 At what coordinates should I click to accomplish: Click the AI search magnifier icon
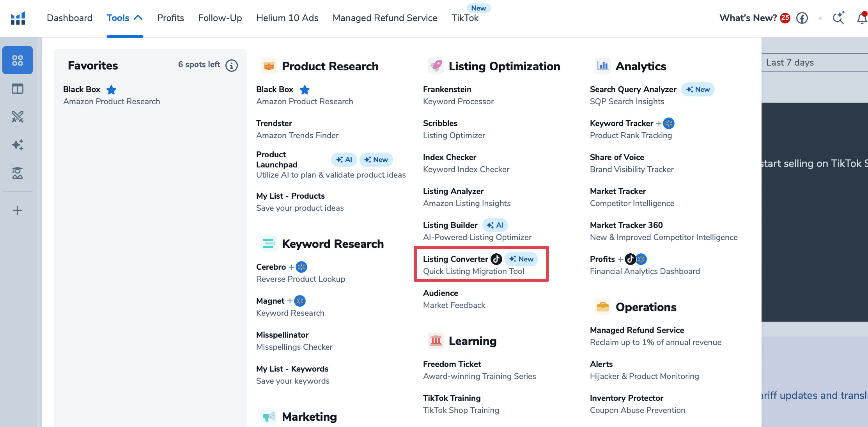pyautogui.click(x=838, y=18)
